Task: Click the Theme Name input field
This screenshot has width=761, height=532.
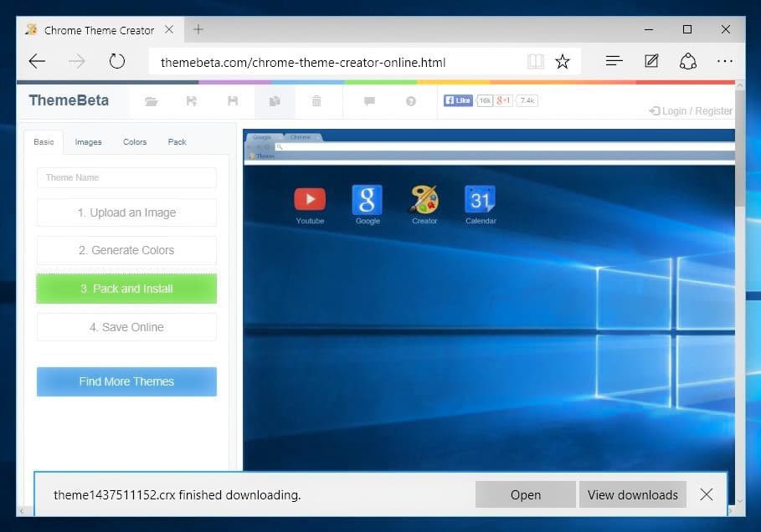Action: pyautogui.click(x=126, y=177)
